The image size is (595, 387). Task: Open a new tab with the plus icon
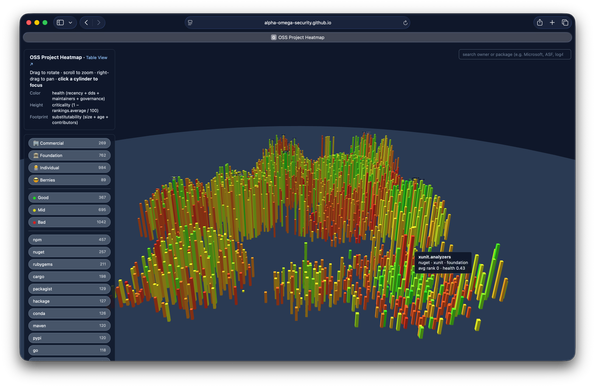552,23
